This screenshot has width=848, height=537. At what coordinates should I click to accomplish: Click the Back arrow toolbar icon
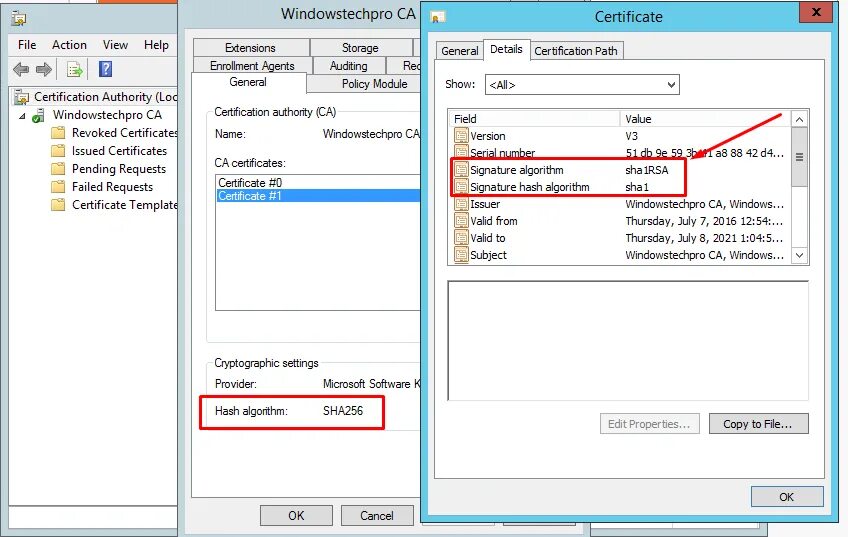point(21,69)
